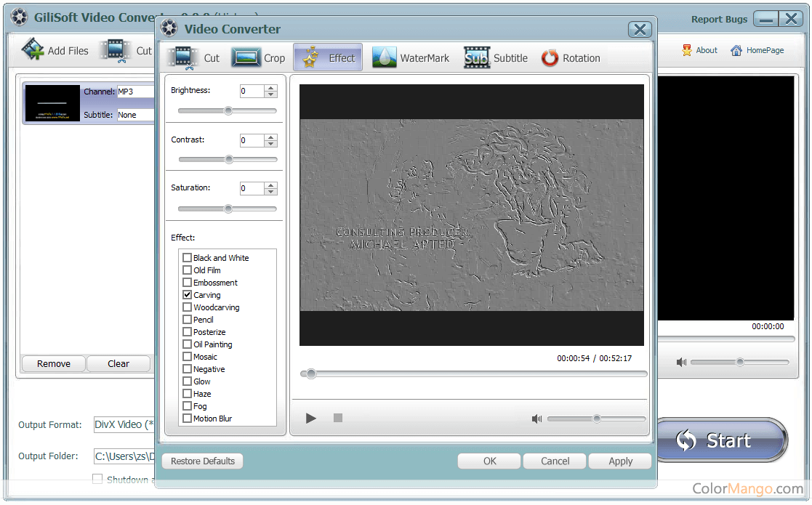
Task: Click the Apply button
Action: (620, 461)
